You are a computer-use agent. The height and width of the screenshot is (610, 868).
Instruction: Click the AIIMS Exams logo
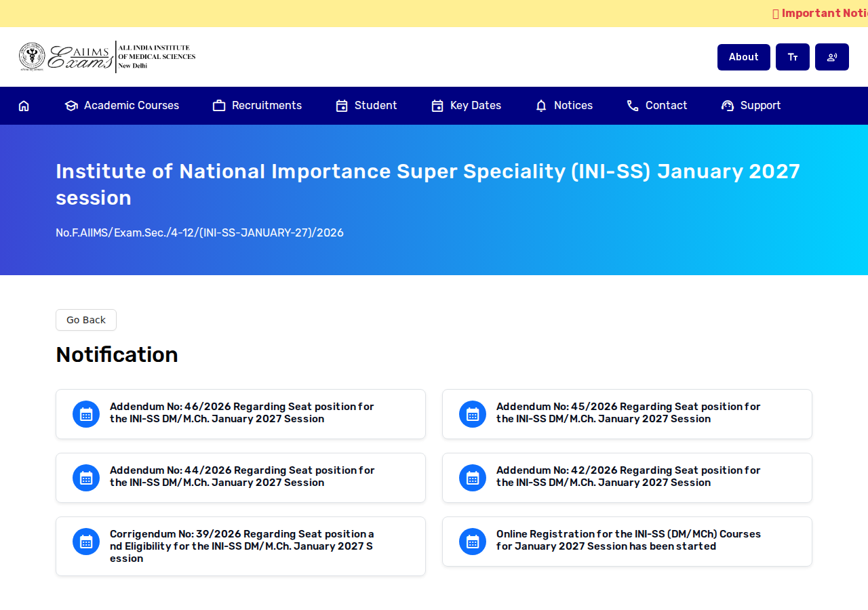click(x=107, y=57)
